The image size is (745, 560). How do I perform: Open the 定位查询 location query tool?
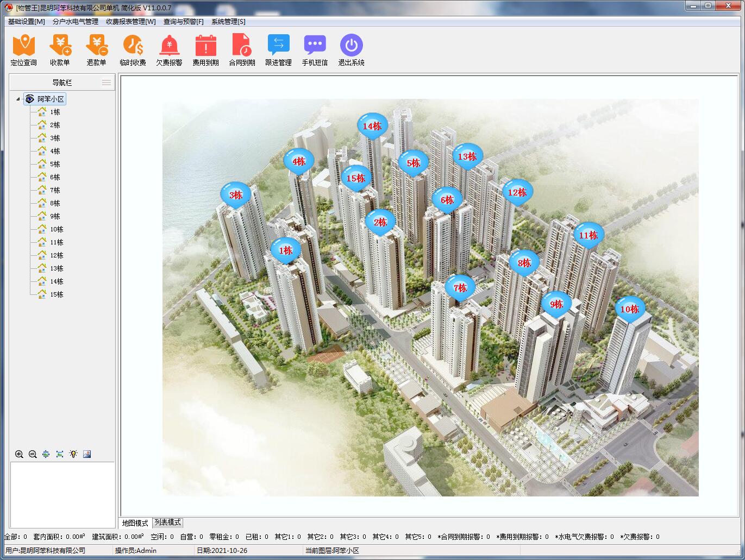tap(23, 46)
